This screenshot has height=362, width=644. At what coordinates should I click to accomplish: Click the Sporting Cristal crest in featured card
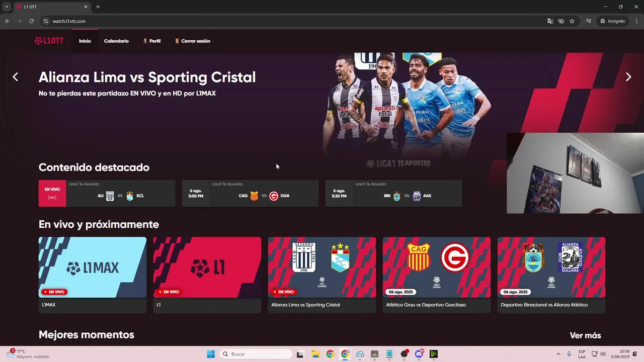pyautogui.click(x=130, y=196)
